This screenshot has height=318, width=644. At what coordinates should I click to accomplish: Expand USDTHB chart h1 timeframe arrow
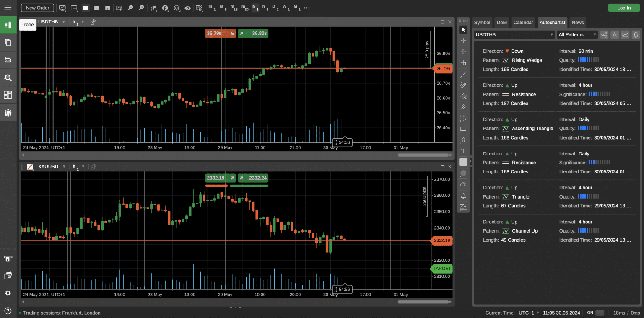point(83,22)
